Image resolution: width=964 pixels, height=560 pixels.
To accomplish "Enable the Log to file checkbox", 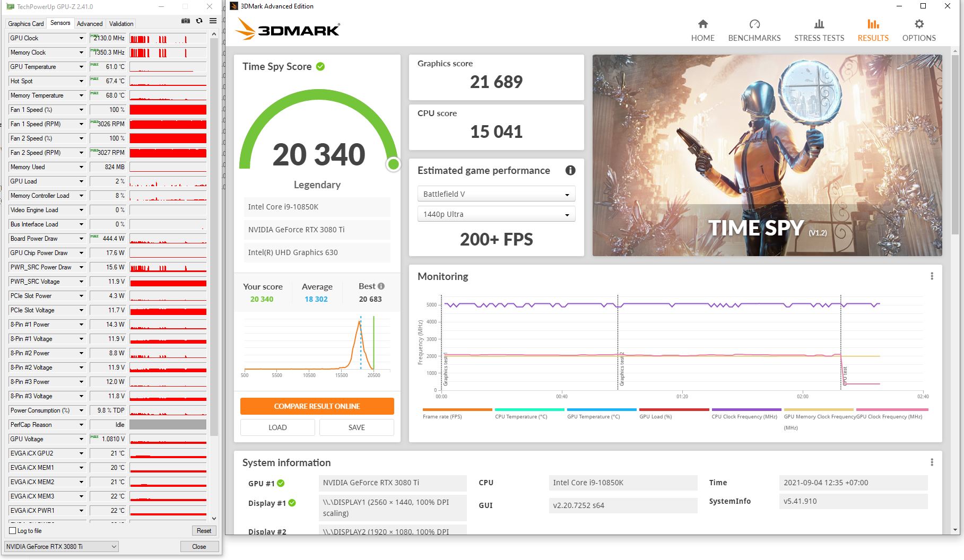I will [x=13, y=531].
